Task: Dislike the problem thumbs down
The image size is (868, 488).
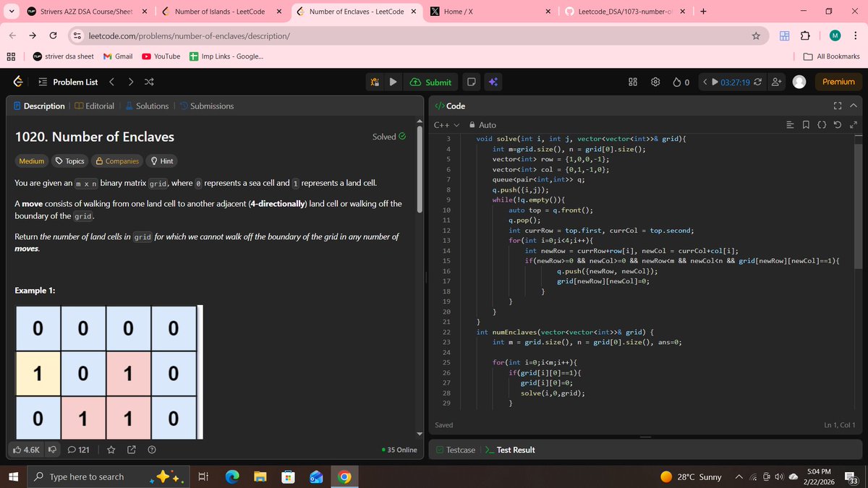Action: point(52,450)
